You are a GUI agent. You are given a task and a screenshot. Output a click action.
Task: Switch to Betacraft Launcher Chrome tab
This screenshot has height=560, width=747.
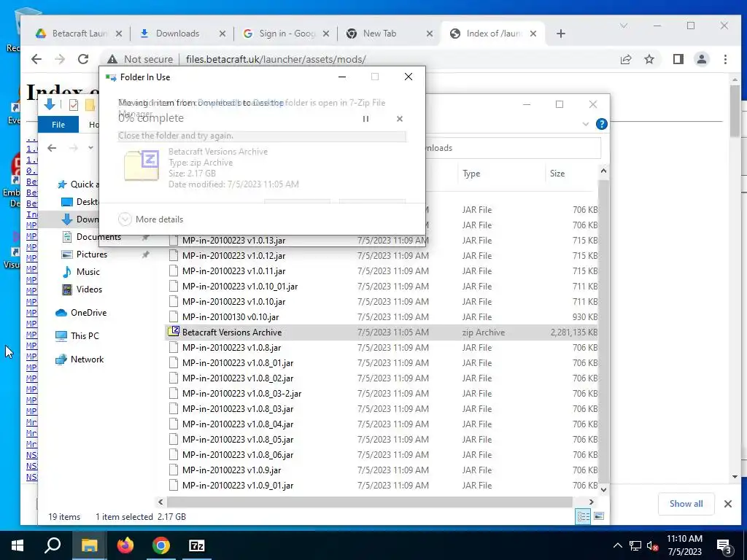tap(79, 34)
